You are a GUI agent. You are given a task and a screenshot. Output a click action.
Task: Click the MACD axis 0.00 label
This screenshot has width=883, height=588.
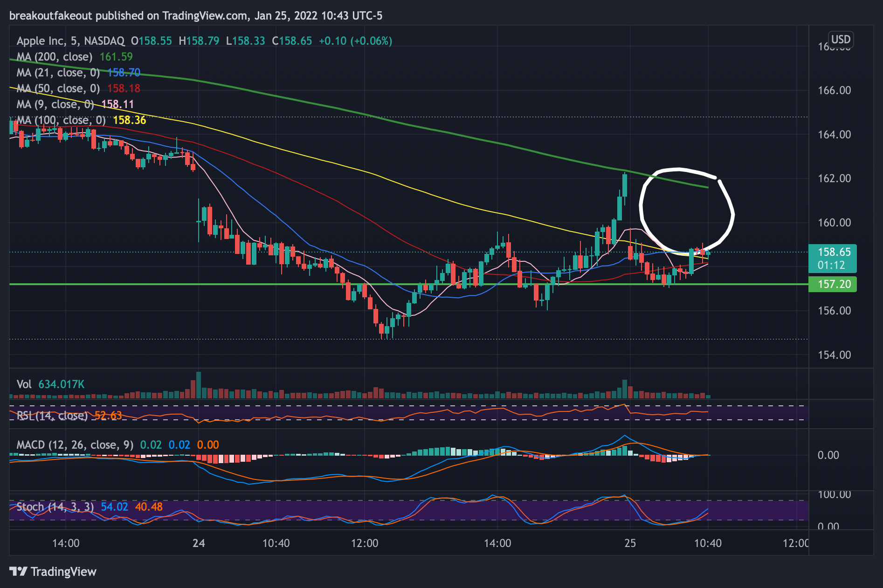(x=828, y=455)
